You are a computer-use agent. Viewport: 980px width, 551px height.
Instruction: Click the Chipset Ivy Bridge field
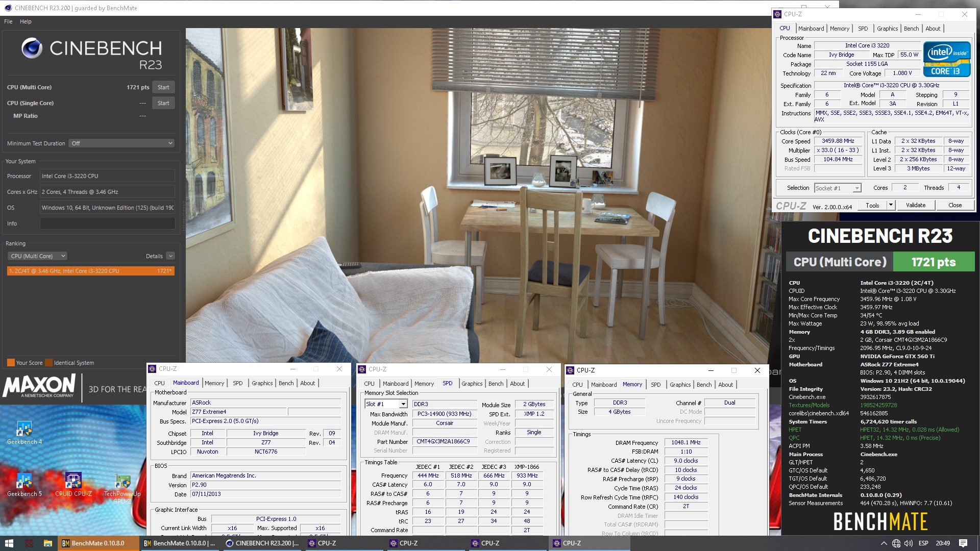pyautogui.click(x=266, y=434)
